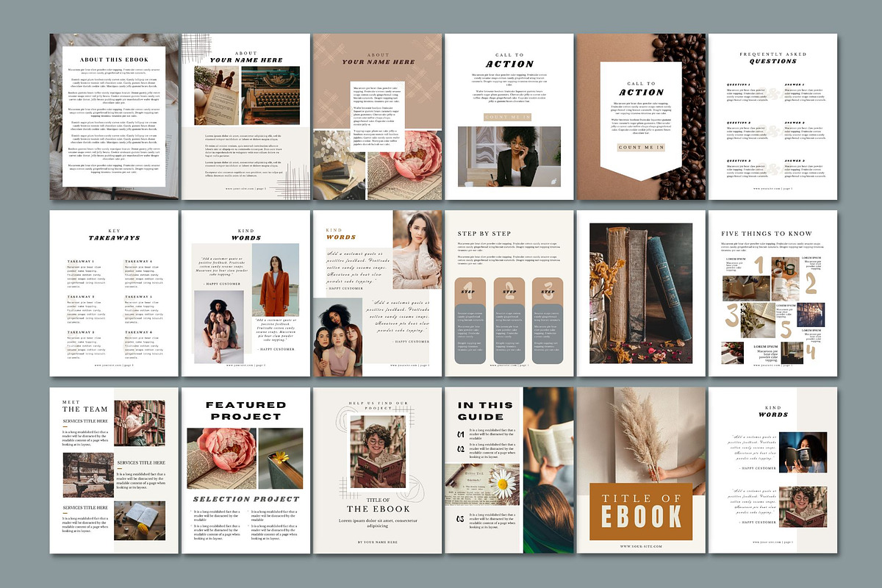Viewport: 882px width, 588px height.
Task: Open the Frequently Asked Questions page
Action: (773, 116)
